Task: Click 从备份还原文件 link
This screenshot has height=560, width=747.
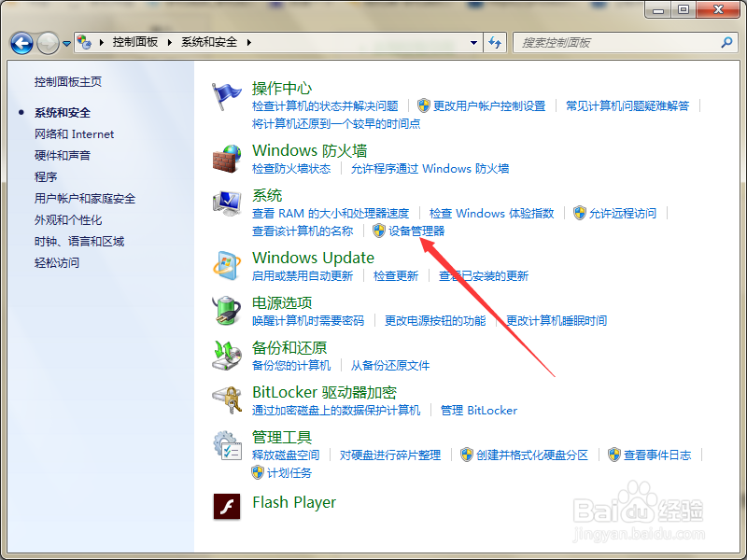Action: pyautogui.click(x=390, y=365)
